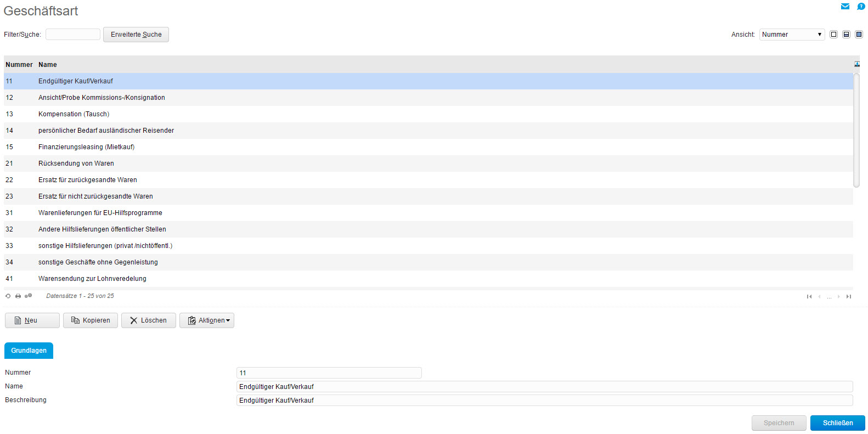The image size is (868, 434).
Task: Click number cell 12 in the table
Action: [x=9, y=98]
